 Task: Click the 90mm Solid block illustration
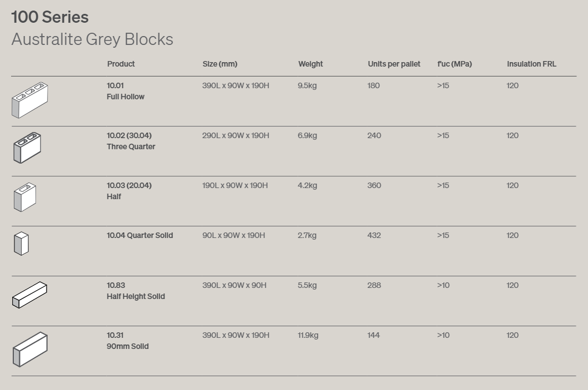pyautogui.click(x=30, y=350)
